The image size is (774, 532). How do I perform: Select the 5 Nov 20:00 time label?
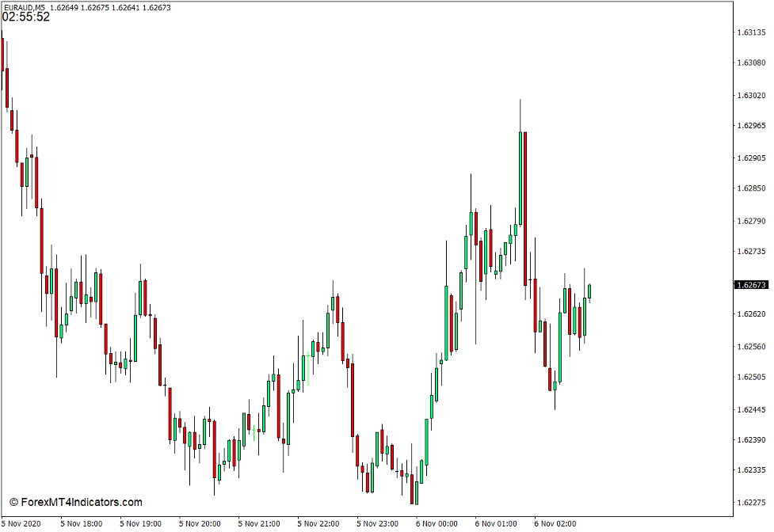200,523
